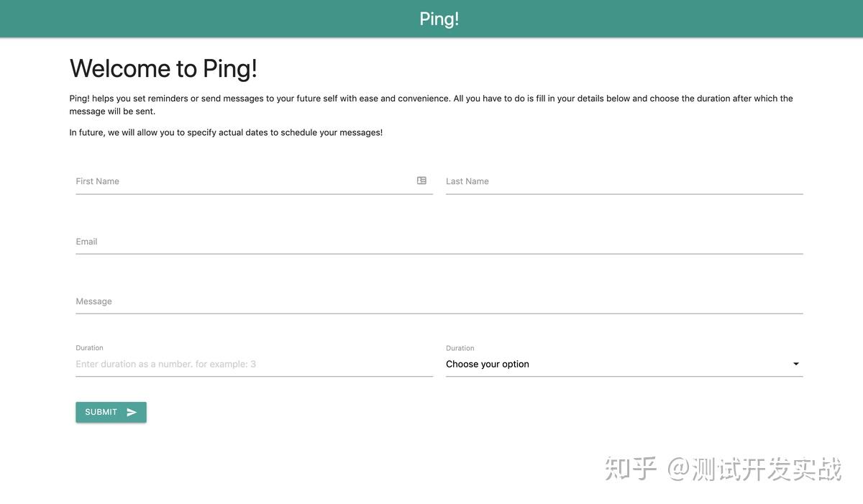
Task: Click the Ping! title in the teal banner
Action: (439, 18)
